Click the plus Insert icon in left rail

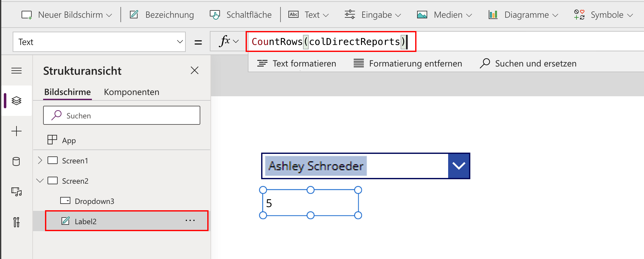click(x=16, y=131)
